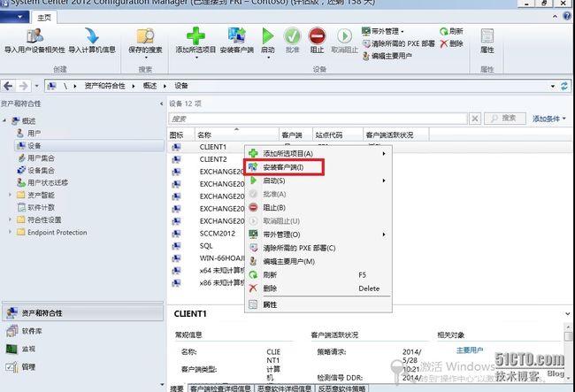
Task: Open the 主要用户 related object link
Action: point(470,350)
